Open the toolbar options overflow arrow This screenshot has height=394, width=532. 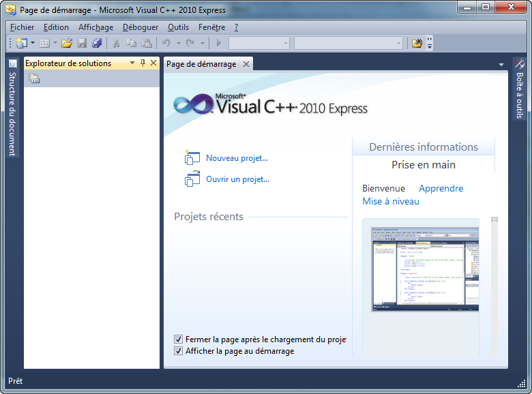coord(430,43)
